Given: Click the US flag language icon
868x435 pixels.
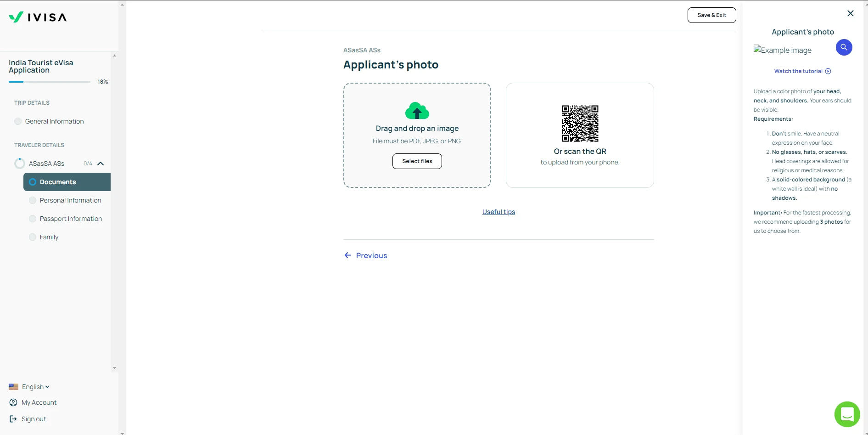Looking at the screenshot, I should 14,387.
